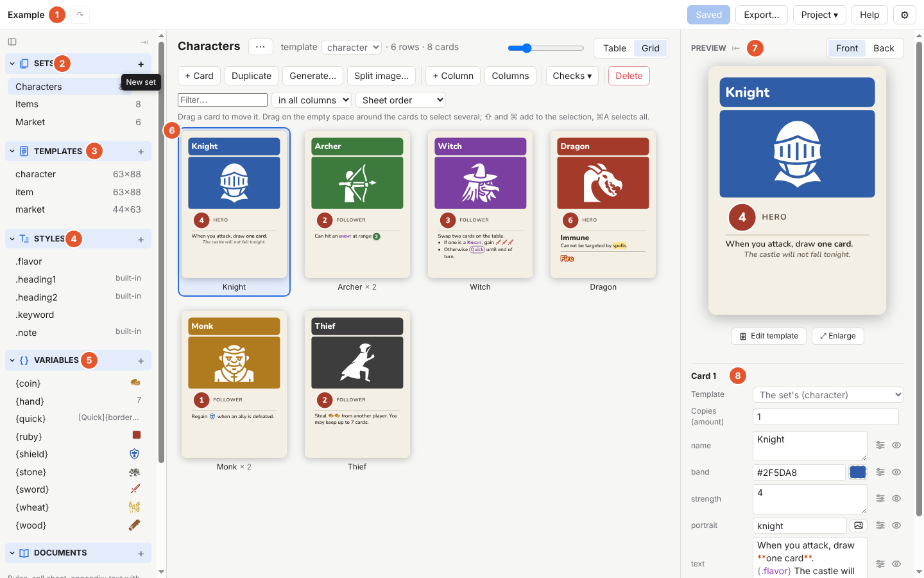Add a new variable with plus icon
This screenshot has width=924, height=578.
point(141,361)
